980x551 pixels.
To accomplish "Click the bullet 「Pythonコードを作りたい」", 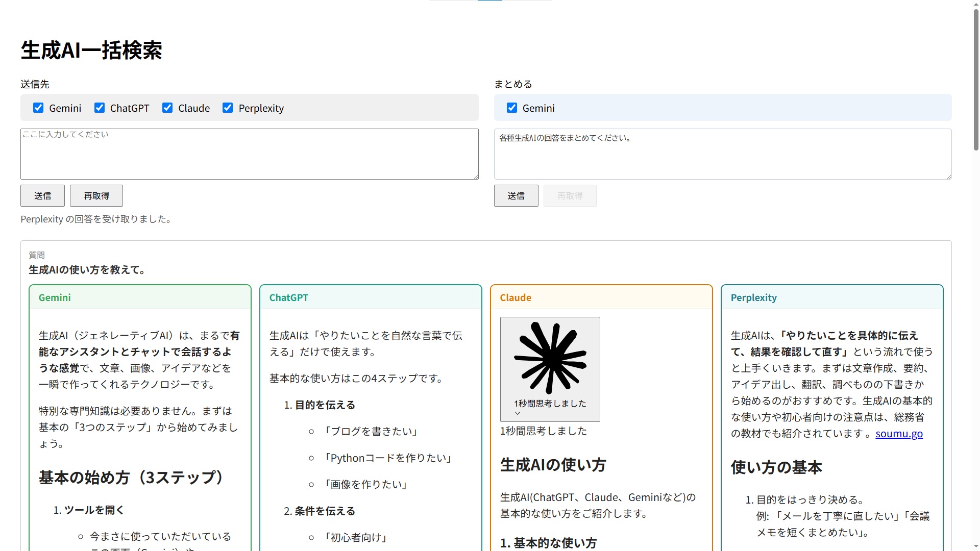I will tap(388, 458).
